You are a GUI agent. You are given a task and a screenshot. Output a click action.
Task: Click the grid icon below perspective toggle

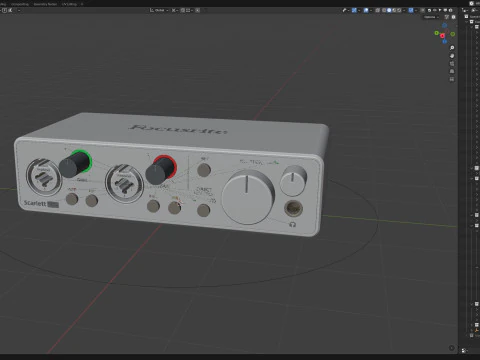coord(452,79)
